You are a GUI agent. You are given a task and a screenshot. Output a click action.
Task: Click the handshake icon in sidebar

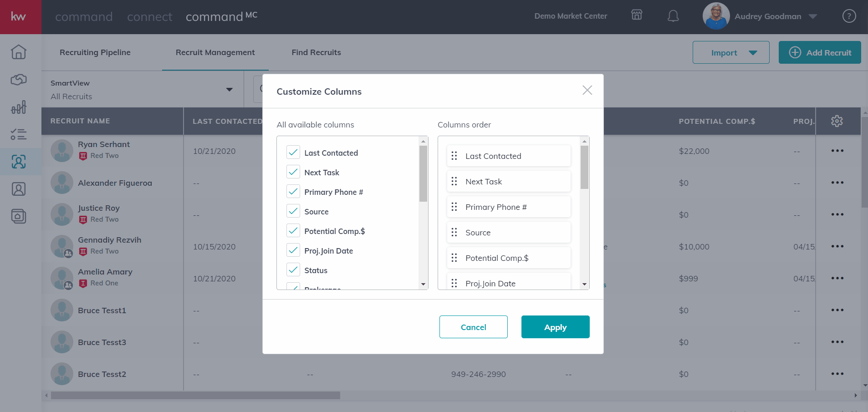[x=19, y=80]
